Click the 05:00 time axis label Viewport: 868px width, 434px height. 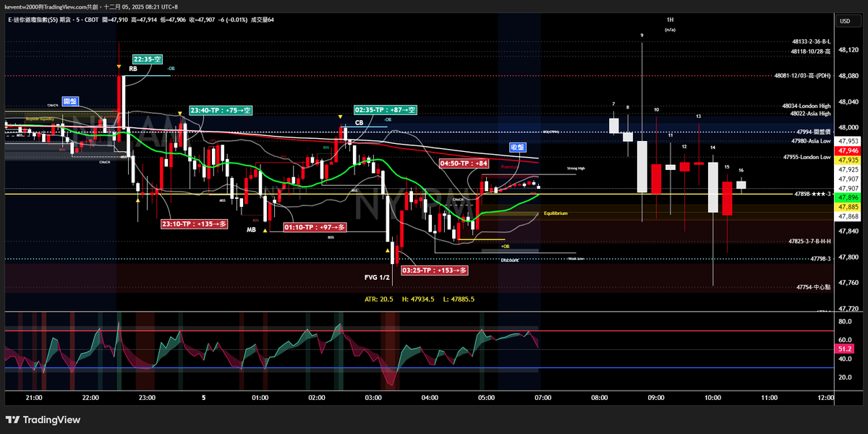tap(486, 398)
